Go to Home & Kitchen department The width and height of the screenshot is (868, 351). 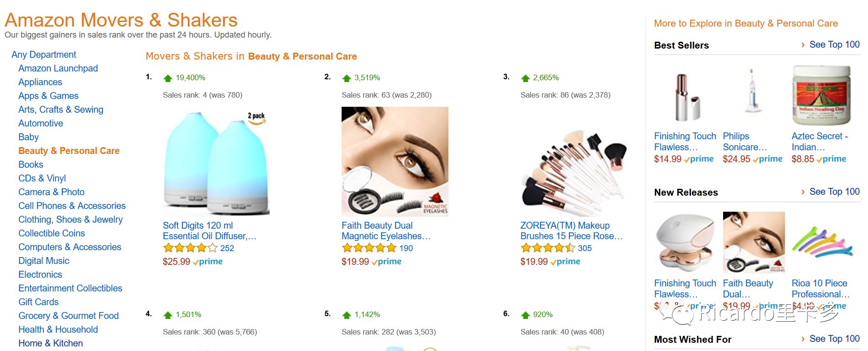click(x=50, y=343)
